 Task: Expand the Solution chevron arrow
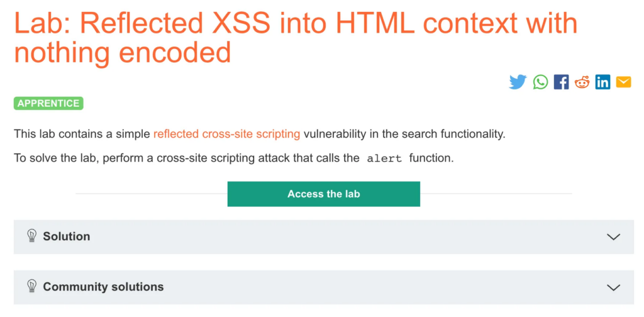click(x=613, y=237)
